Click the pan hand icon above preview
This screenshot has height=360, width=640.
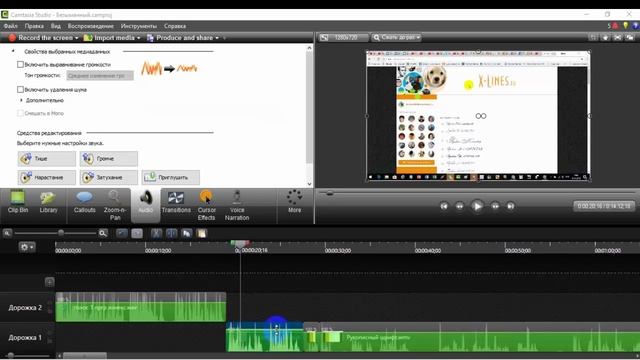(x=605, y=38)
